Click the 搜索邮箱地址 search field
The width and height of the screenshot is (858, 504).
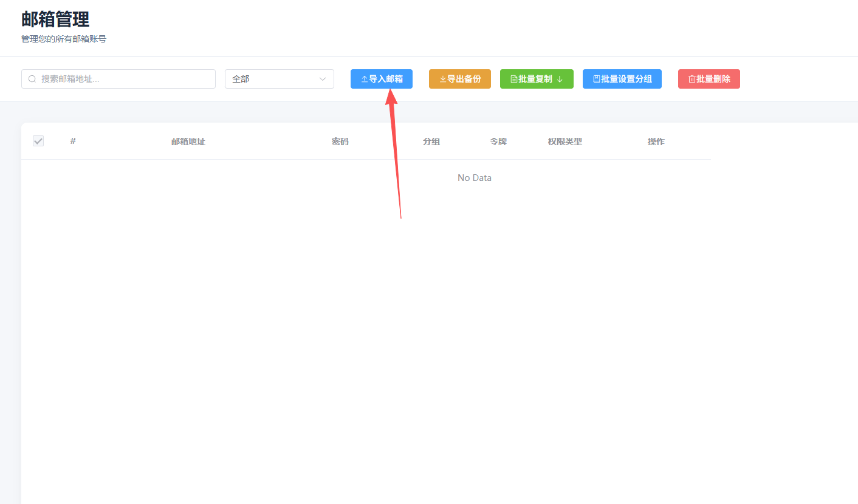pos(118,79)
